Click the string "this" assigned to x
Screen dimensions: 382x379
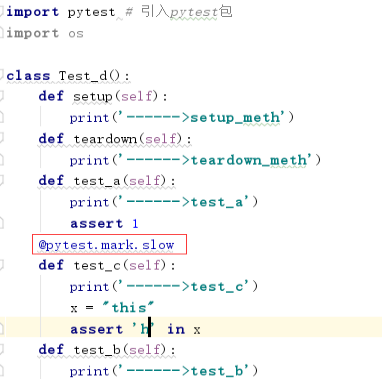[x=129, y=308]
